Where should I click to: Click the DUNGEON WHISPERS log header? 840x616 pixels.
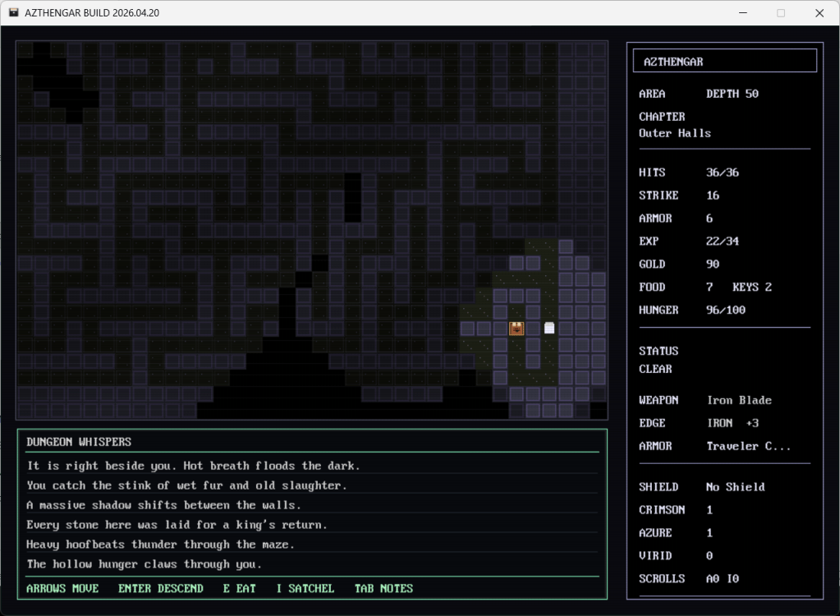coord(79,442)
